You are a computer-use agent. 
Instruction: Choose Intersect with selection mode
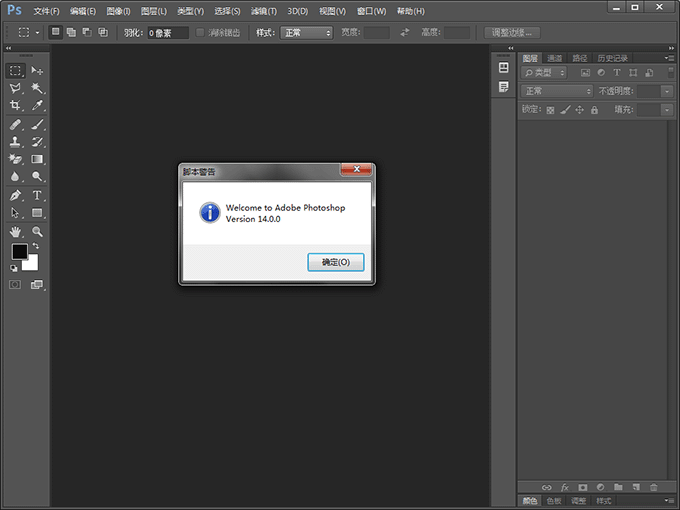pyautogui.click(x=103, y=32)
